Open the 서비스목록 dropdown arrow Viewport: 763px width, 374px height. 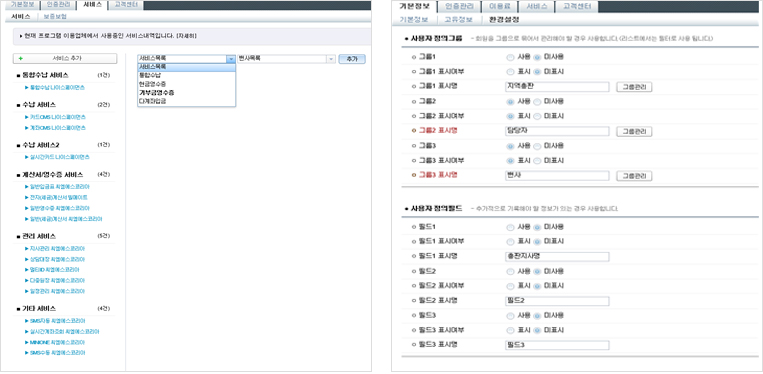point(231,59)
